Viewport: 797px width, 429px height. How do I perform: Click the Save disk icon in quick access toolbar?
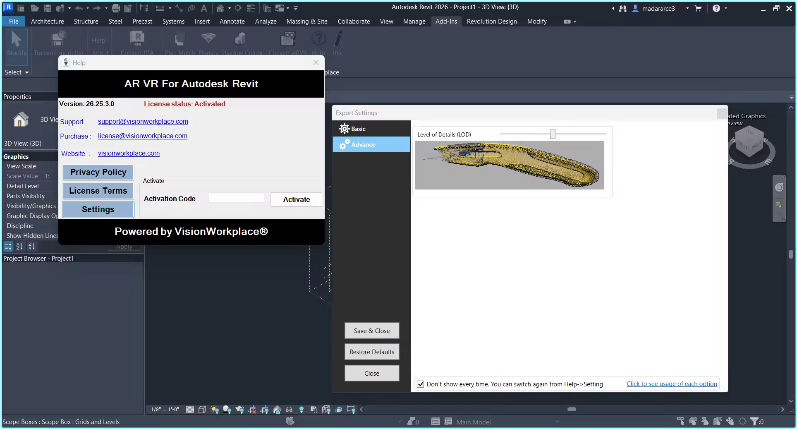[x=47, y=8]
